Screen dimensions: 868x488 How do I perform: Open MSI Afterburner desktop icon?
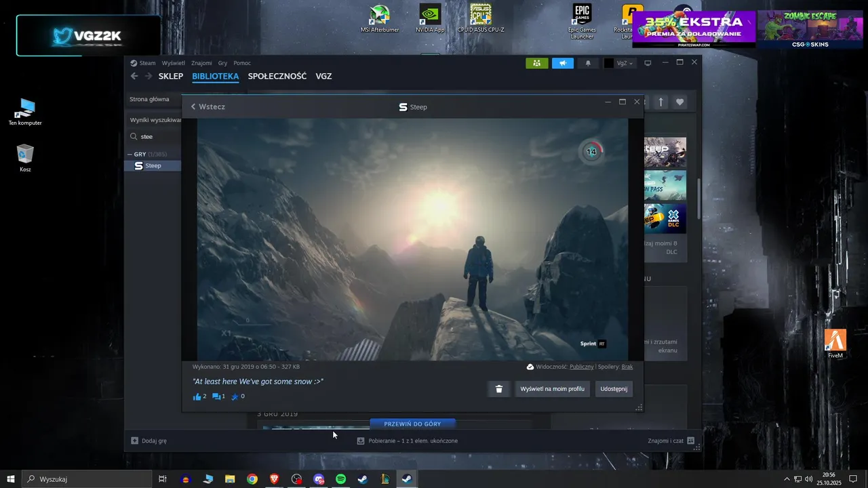coord(379,18)
